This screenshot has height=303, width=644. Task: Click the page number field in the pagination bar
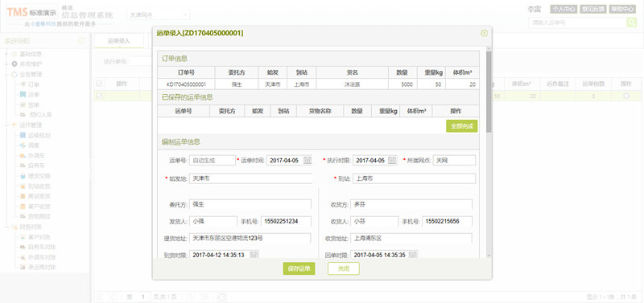[x=143, y=297]
